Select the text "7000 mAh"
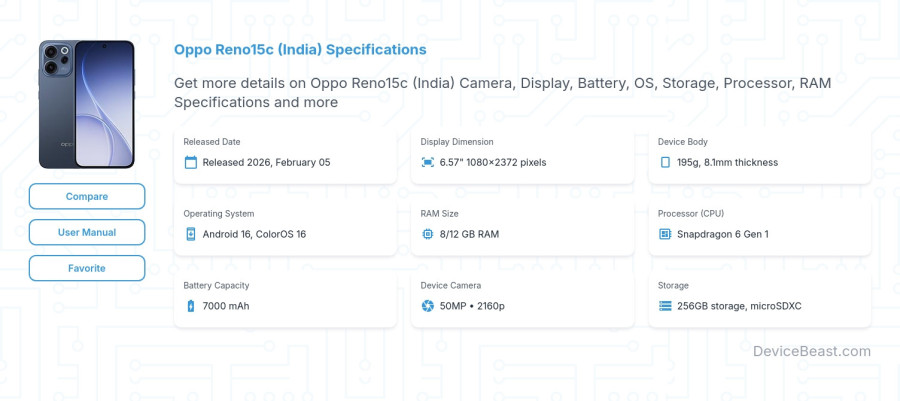Image resolution: width=900 pixels, height=401 pixels. (x=226, y=306)
